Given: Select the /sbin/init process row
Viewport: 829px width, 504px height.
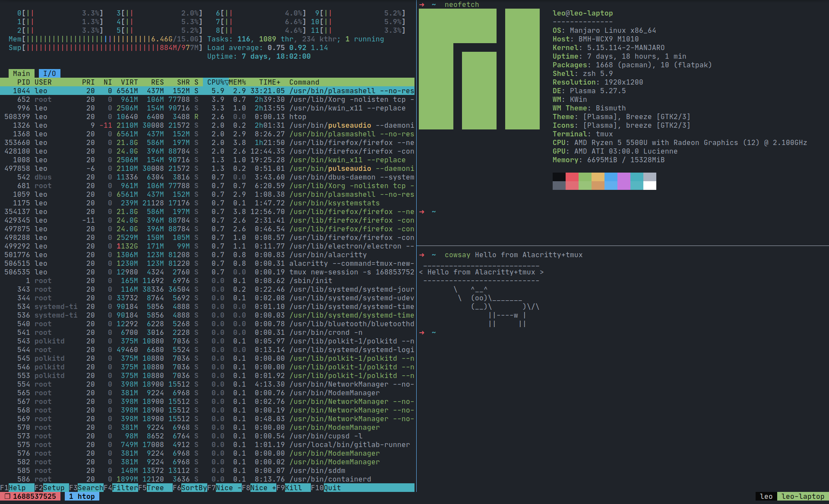Looking at the screenshot, I should (207, 280).
